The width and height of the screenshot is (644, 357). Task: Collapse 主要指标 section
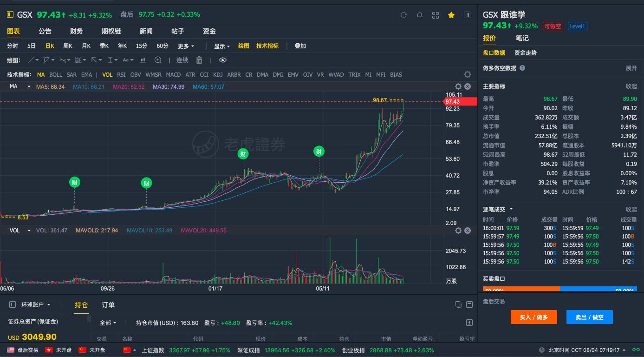pyautogui.click(x=631, y=86)
